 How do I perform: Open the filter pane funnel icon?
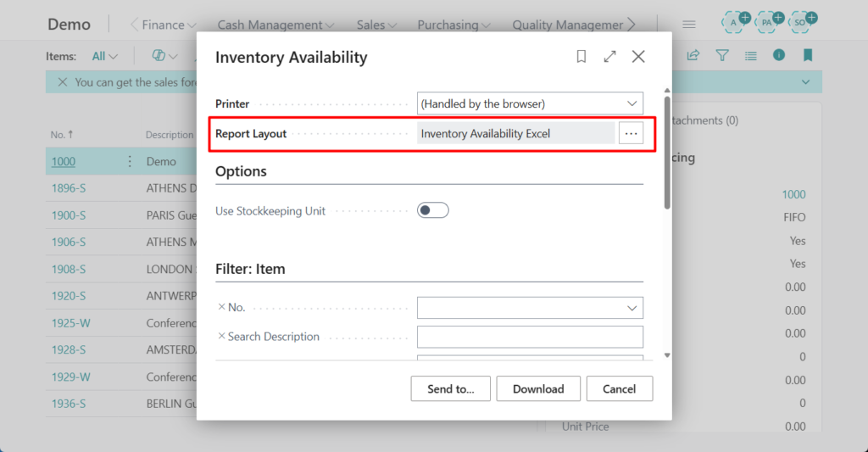(x=722, y=56)
